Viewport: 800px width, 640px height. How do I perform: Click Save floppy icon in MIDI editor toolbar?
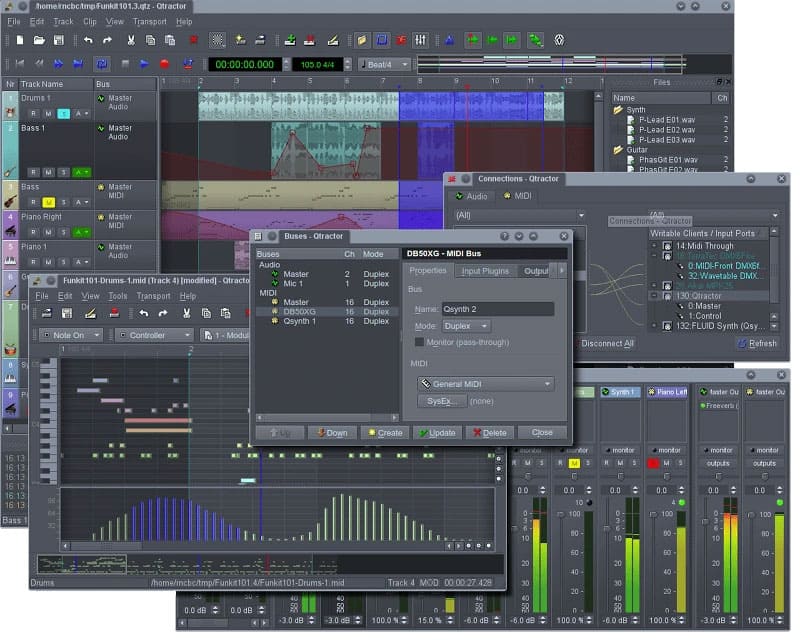point(67,313)
